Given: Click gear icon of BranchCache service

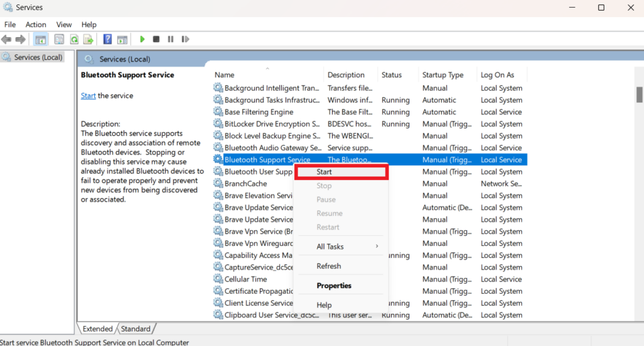Looking at the screenshot, I should click(x=218, y=183).
